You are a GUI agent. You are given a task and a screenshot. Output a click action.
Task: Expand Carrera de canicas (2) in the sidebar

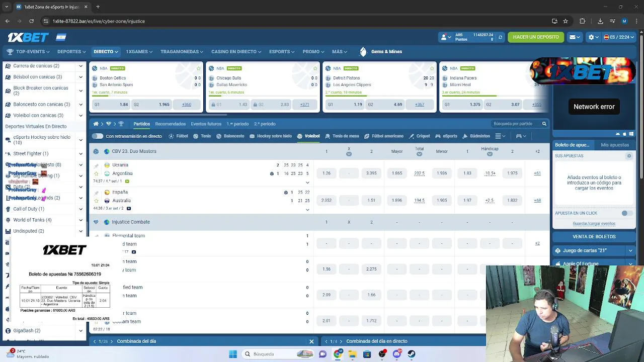(x=80, y=66)
